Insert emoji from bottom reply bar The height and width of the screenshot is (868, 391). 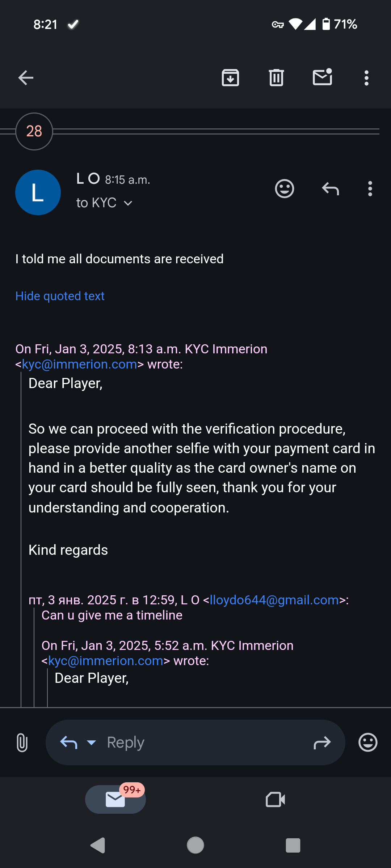[x=368, y=743]
